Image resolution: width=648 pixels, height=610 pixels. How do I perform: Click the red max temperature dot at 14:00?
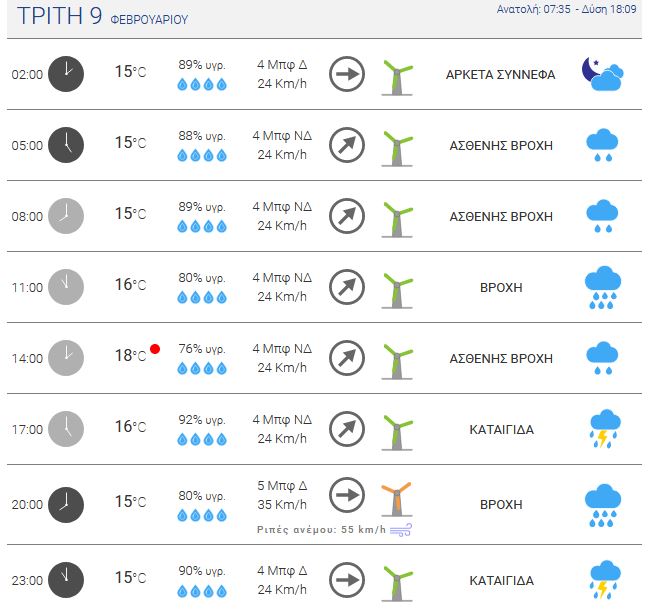(x=155, y=349)
